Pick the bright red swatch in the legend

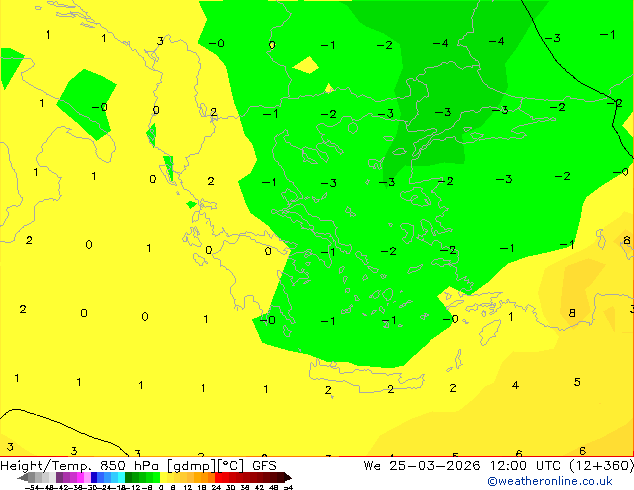[x=218, y=477]
